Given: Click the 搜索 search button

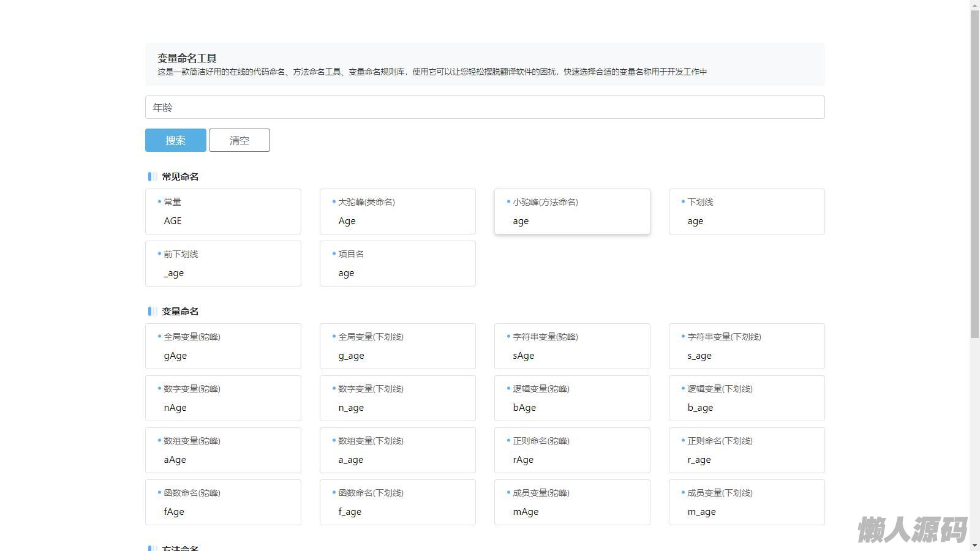Looking at the screenshot, I should (x=175, y=140).
